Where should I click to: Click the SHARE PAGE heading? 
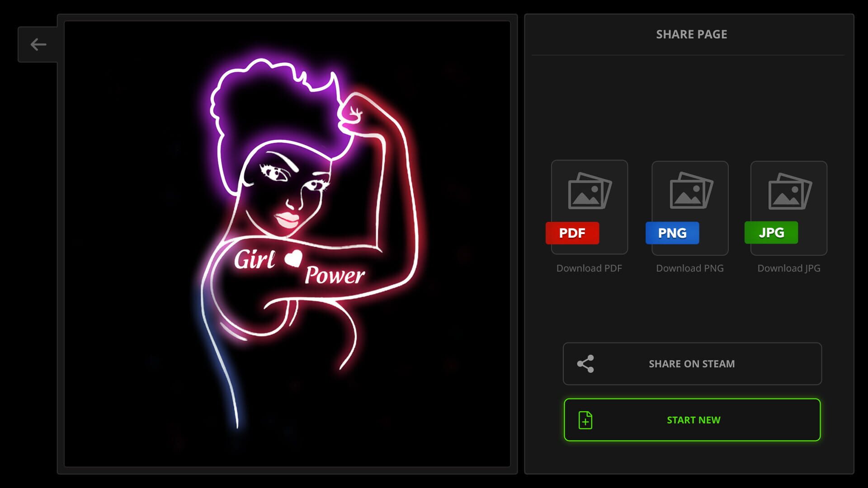[691, 34]
